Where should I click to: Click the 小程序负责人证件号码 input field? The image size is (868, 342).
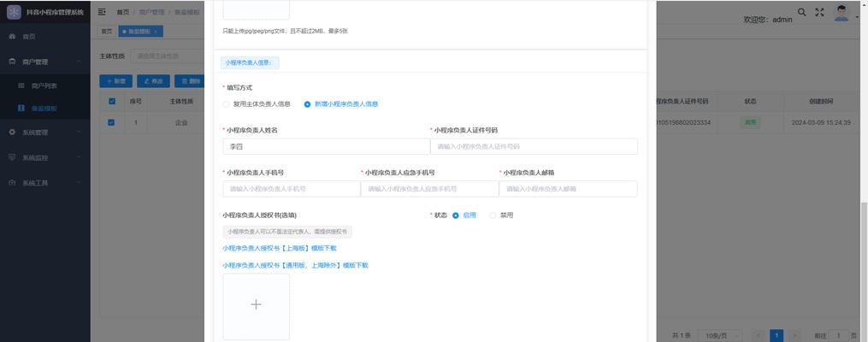534,147
